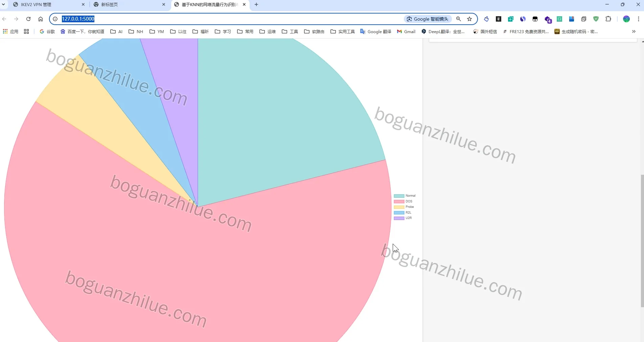The image size is (644, 342).
Task: Open the 百度一下 bookmark
Action: click(x=83, y=31)
